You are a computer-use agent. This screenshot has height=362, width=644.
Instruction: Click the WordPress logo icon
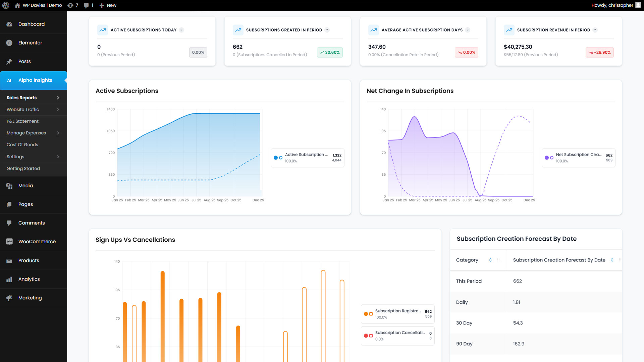[x=6, y=5]
